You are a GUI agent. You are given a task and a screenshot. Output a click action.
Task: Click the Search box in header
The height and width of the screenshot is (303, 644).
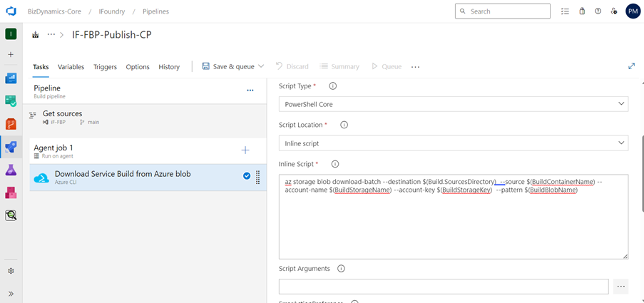tap(503, 11)
